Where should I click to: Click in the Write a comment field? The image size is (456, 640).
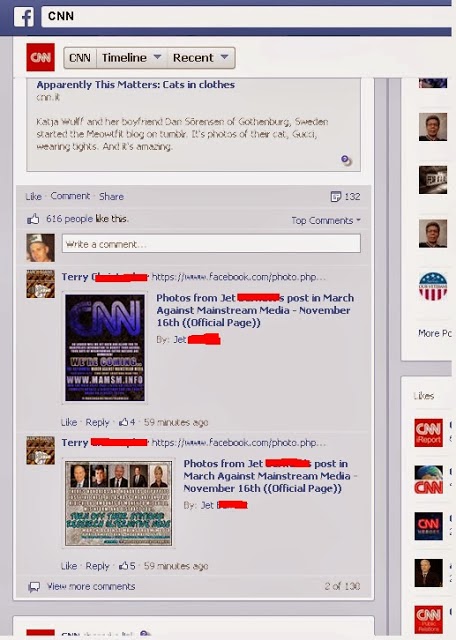click(211, 244)
